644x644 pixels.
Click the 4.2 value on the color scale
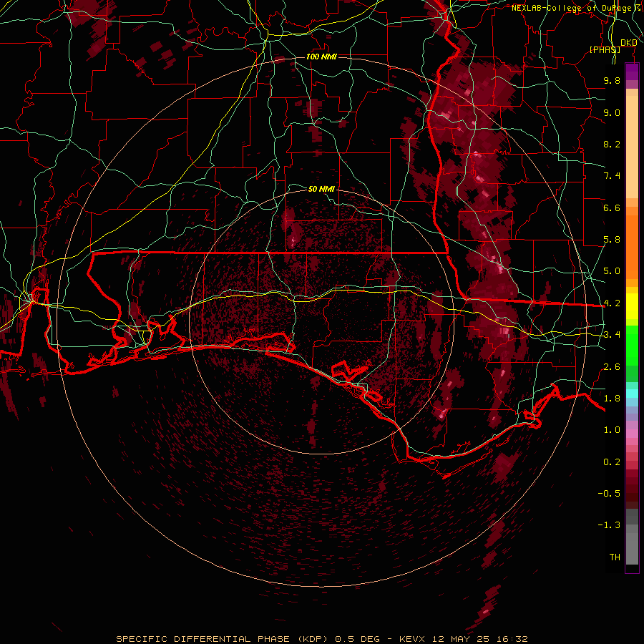[x=612, y=303]
